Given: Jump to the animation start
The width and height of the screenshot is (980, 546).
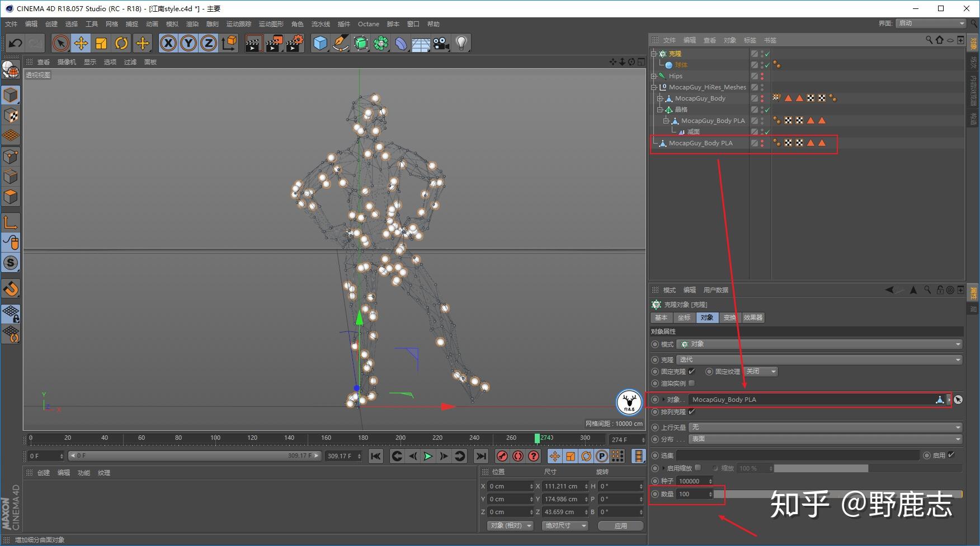Looking at the screenshot, I should pyautogui.click(x=376, y=456).
